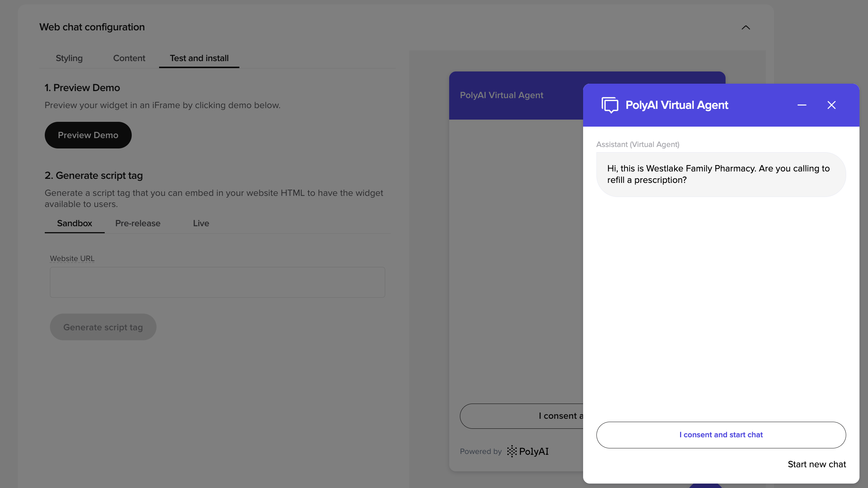Click the Preview Demo button
Screen dimensions: 868x488
coord(88,135)
